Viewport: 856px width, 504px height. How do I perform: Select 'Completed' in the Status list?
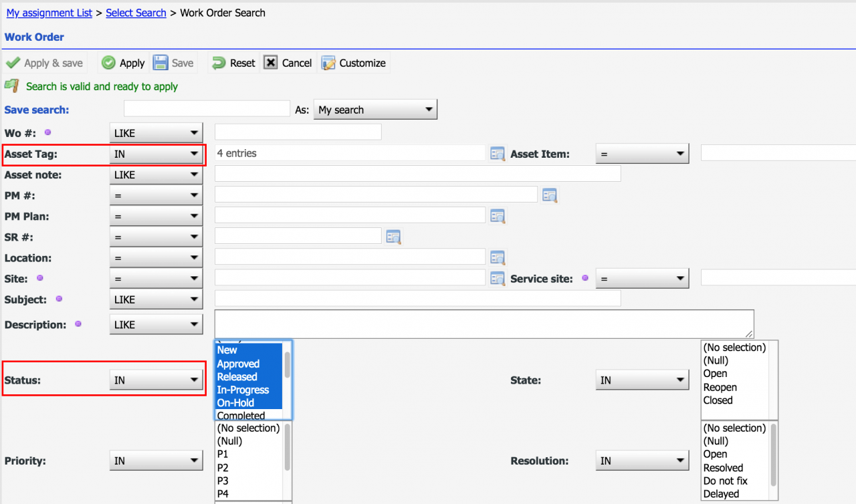pyautogui.click(x=241, y=416)
